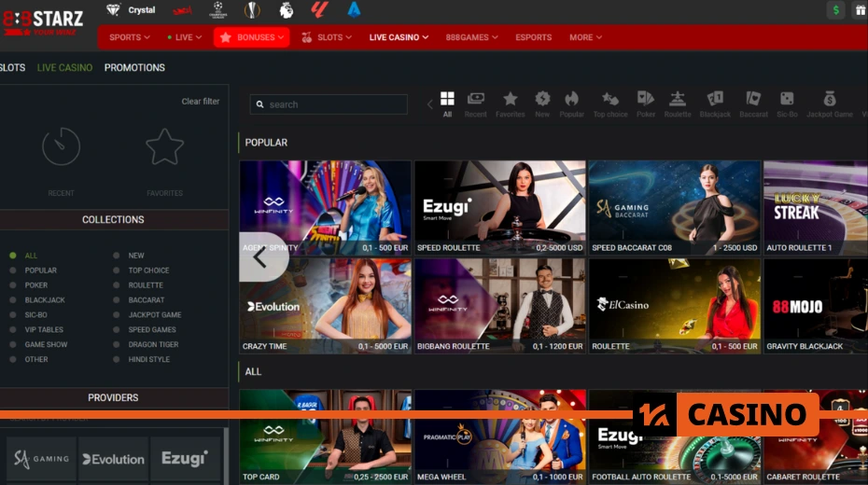868x485 pixels.
Task: Open the Gravity Blackjack game
Action: tap(816, 306)
